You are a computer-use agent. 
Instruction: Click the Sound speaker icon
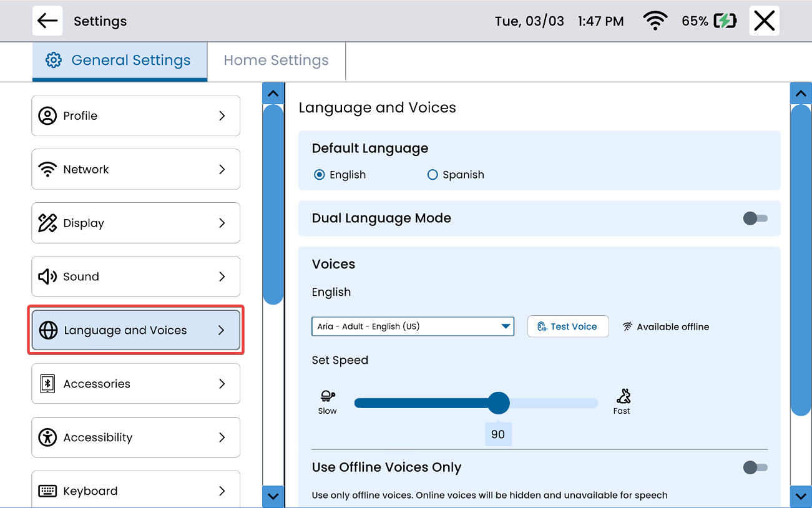pos(47,276)
